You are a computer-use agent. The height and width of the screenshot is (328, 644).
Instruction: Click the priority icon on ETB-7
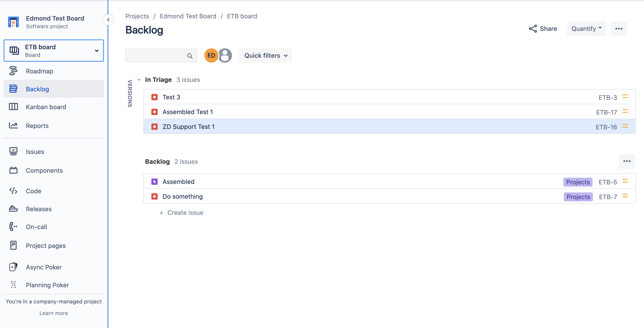(x=625, y=196)
